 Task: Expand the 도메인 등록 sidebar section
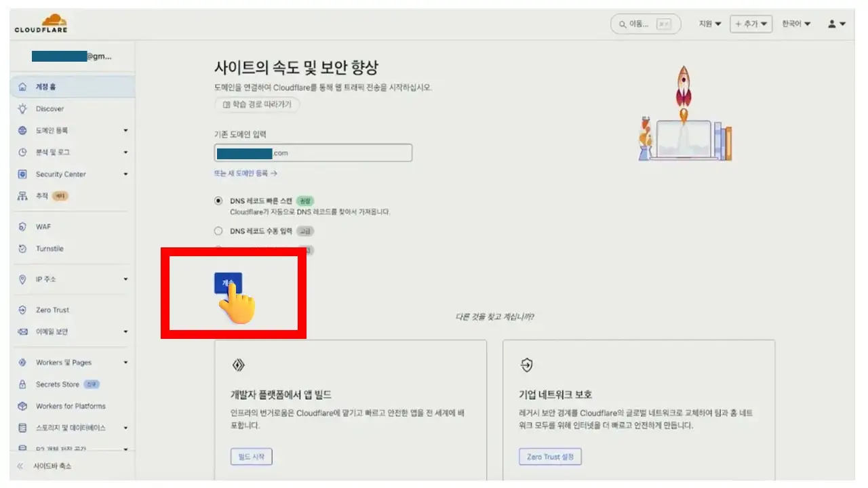point(125,130)
